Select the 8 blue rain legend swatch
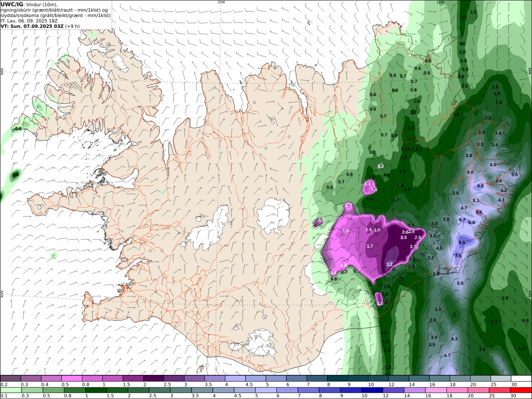The height and width of the screenshot is (399, 532). [330, 390]
